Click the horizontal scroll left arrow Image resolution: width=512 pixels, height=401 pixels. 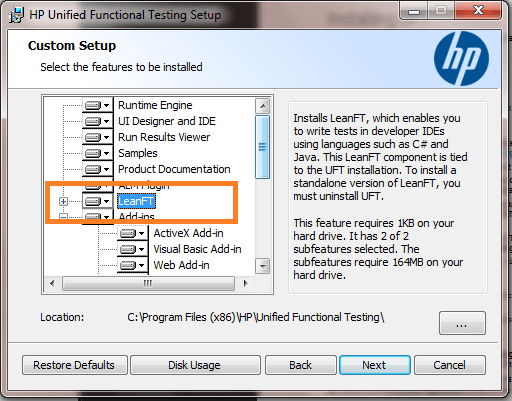52,284
